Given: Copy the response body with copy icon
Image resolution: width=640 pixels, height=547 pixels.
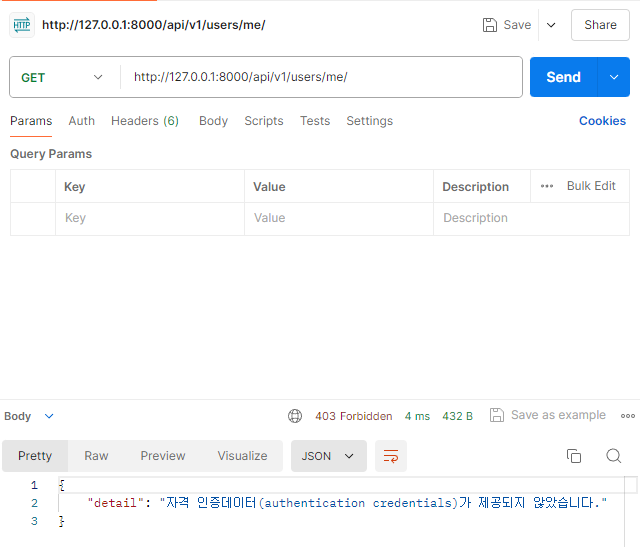Looking at the screenshot, I should [574, 456].
